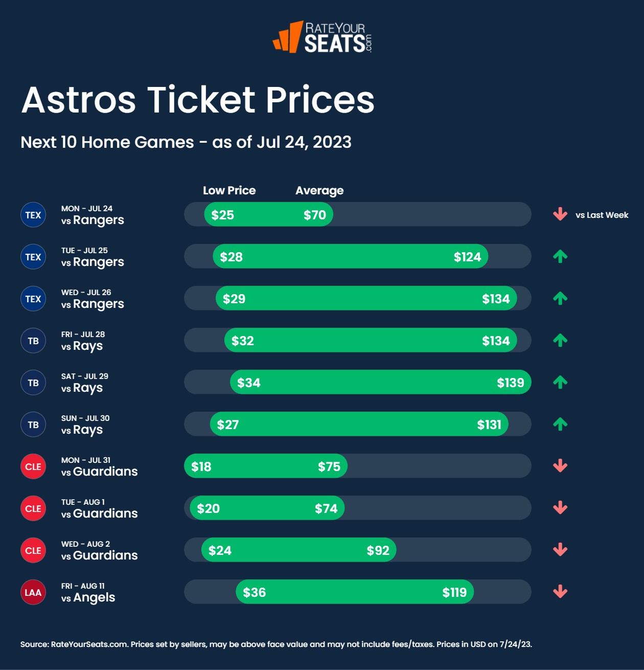Click the $139 average price for Jul 29

(510, 383)
